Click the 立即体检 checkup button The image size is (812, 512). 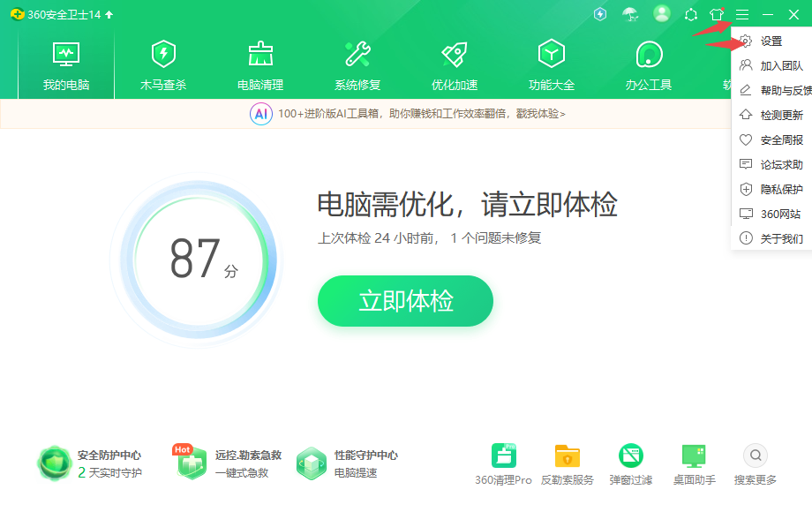click(x=405, y=301)
